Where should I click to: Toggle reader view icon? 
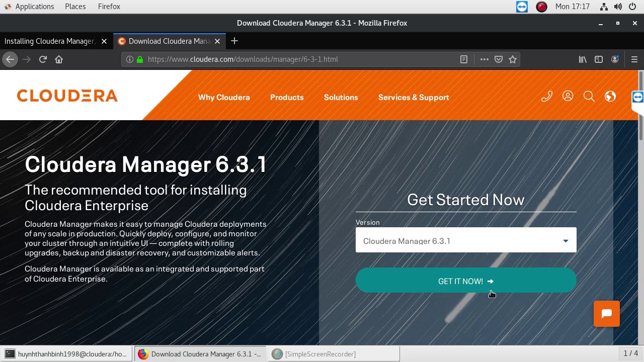[x=464, y=59]
